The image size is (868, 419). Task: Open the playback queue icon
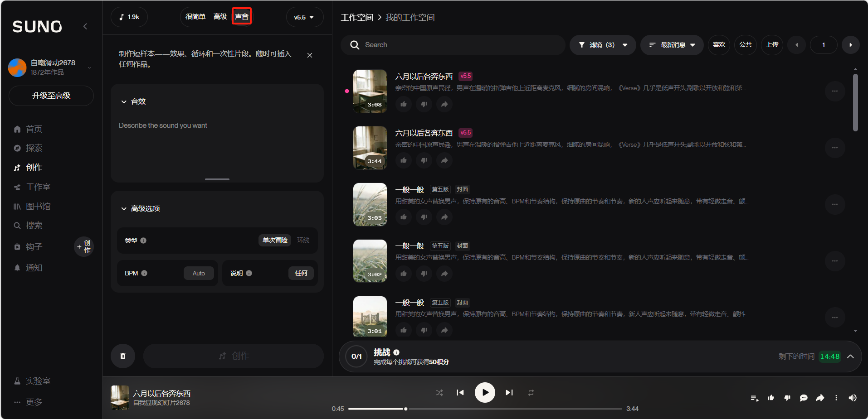click(754, 398)
